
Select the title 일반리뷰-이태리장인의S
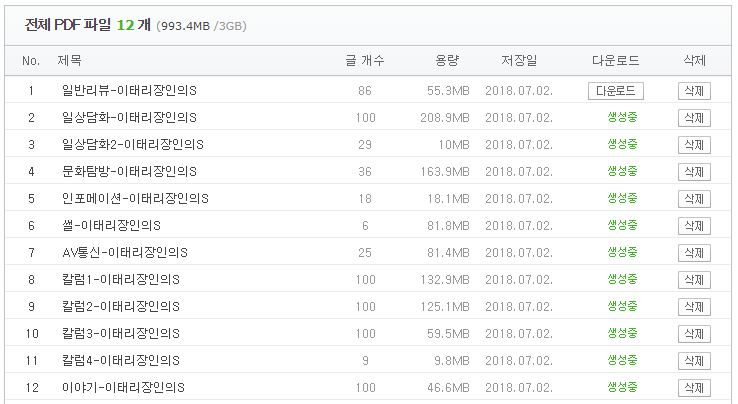[x=129, y=90]
